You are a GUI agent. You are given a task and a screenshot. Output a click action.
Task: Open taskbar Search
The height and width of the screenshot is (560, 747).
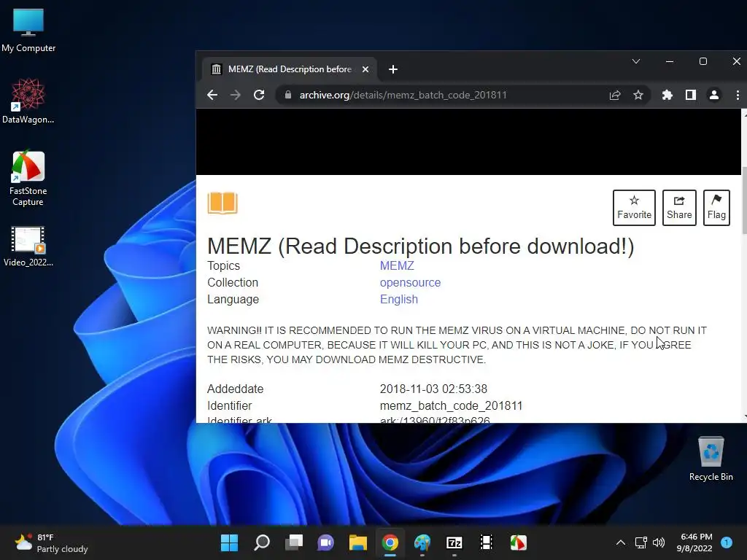[x=262, y=542]
